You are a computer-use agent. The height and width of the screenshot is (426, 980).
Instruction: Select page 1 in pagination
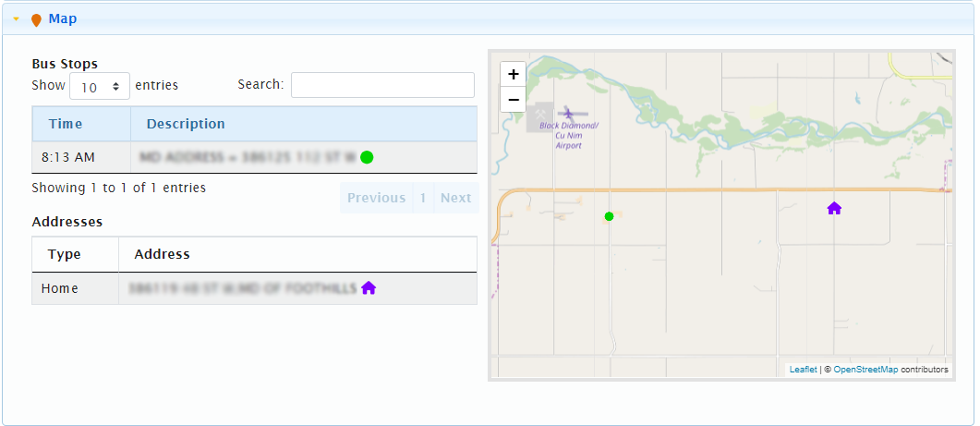423,198
